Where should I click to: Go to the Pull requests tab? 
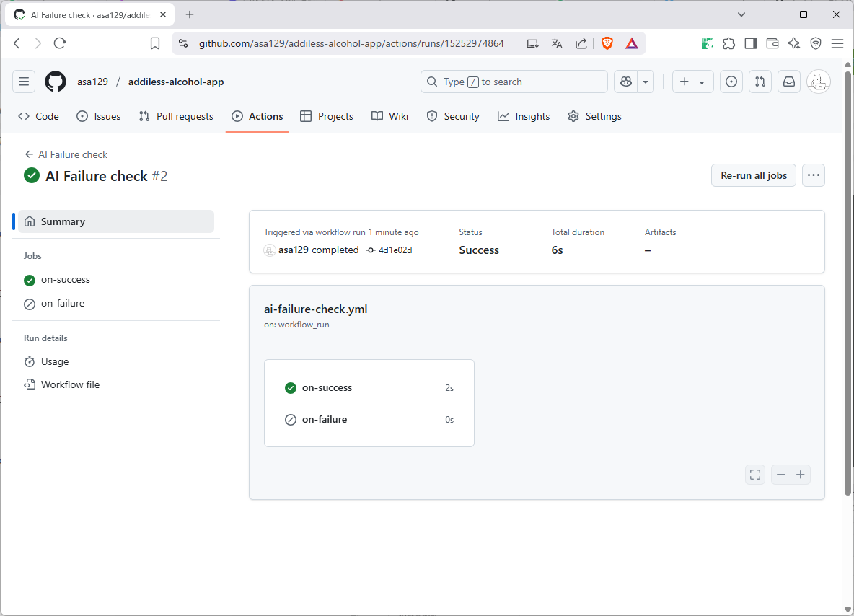pos(176,116)
